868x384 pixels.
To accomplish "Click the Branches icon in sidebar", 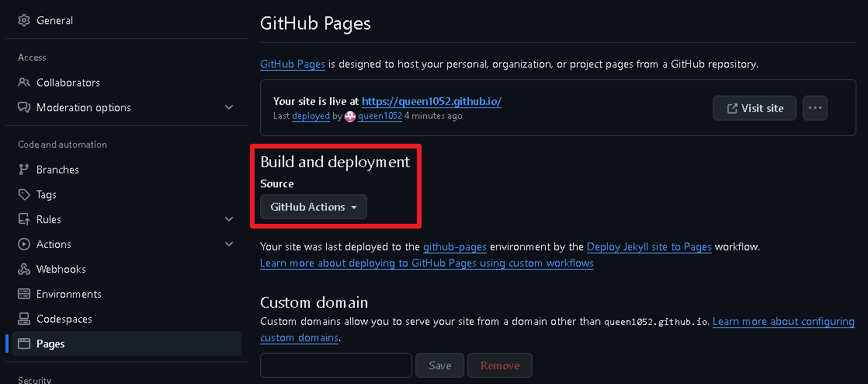I will [23, 169].
